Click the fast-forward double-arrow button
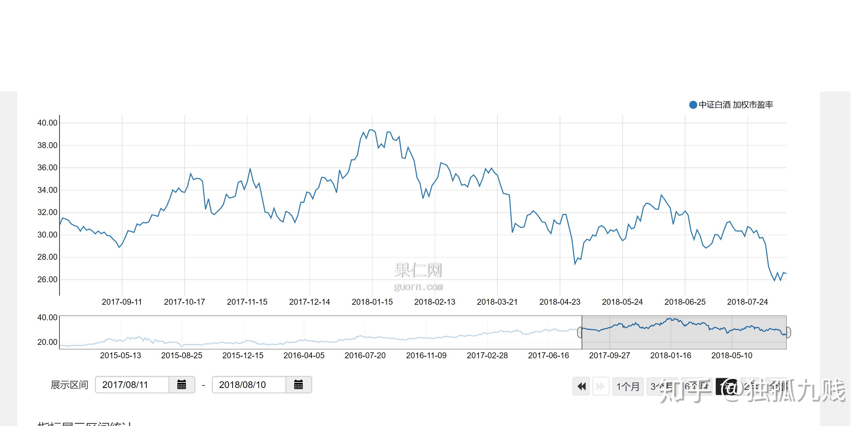This screenshot has width=868, height=426. point(601,386)
